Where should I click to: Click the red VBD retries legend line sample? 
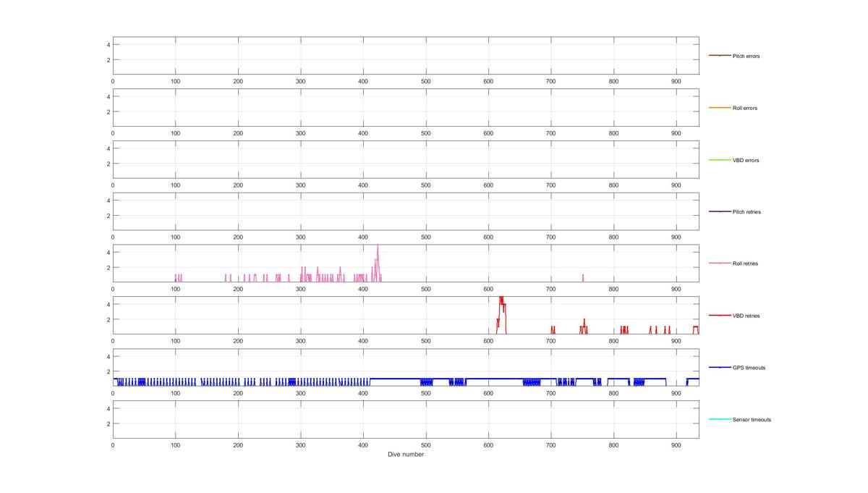click(x=720, y=316)
